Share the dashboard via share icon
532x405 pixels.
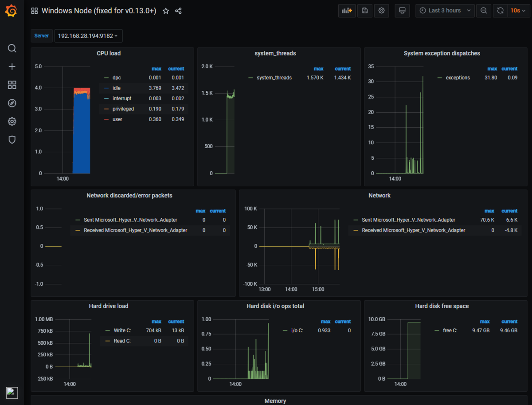pyautogui.click(x=178, y=11)
